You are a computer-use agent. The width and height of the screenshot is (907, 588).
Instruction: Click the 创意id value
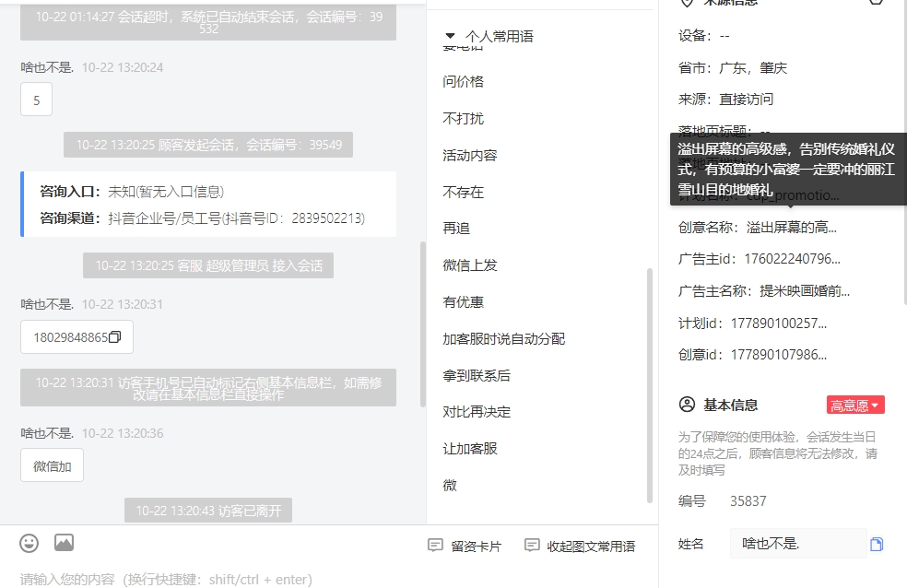pos(779,355)
